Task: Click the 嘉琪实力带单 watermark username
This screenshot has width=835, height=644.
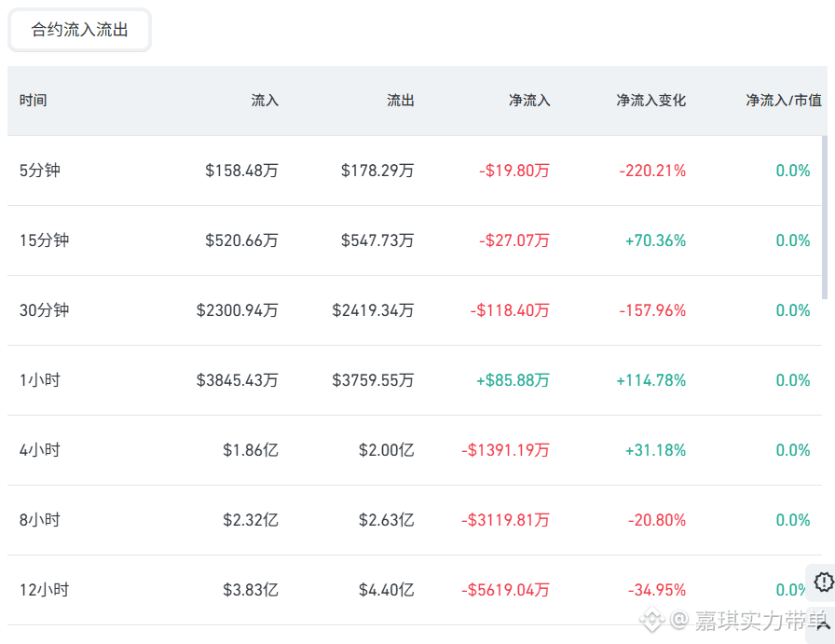Action: click(x=760, y=620)
